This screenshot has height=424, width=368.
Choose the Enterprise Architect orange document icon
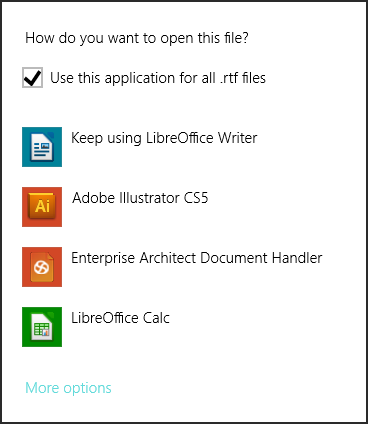click(42, 267)
